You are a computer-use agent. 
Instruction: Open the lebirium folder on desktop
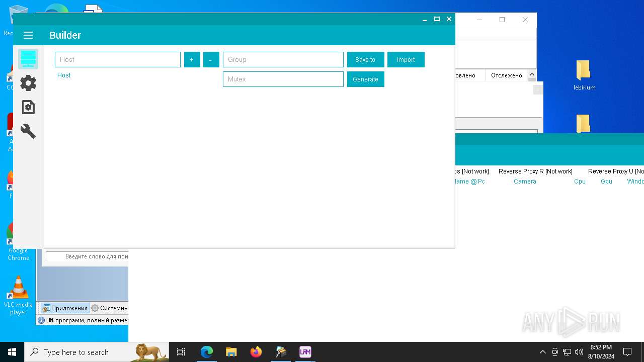[584, 75]
